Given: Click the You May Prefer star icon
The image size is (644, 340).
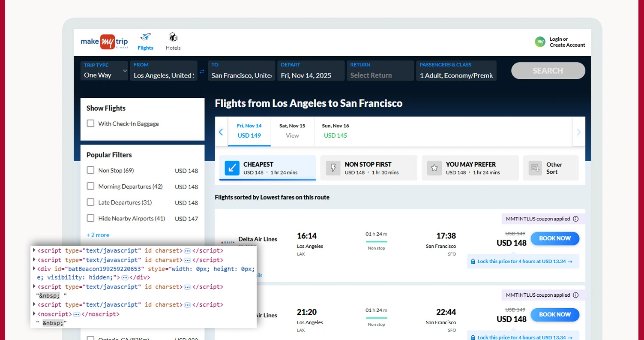Looking at the screenshot, I should point(434,168).
